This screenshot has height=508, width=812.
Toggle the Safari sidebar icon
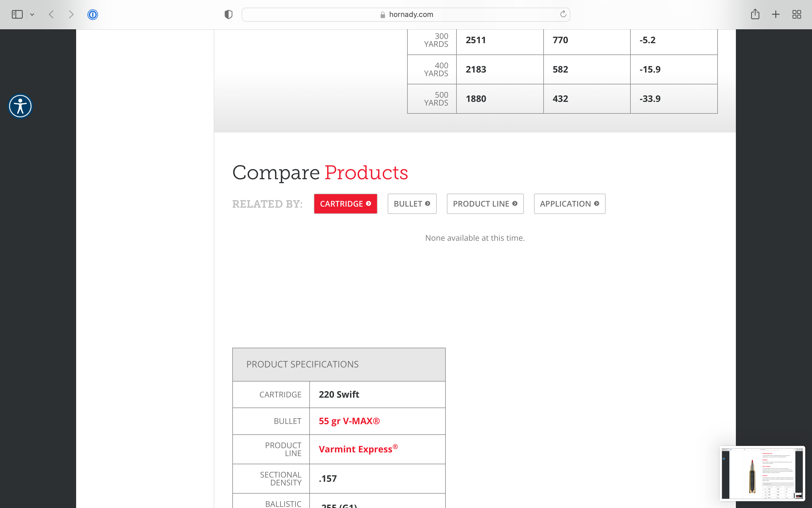click(17, 14)
